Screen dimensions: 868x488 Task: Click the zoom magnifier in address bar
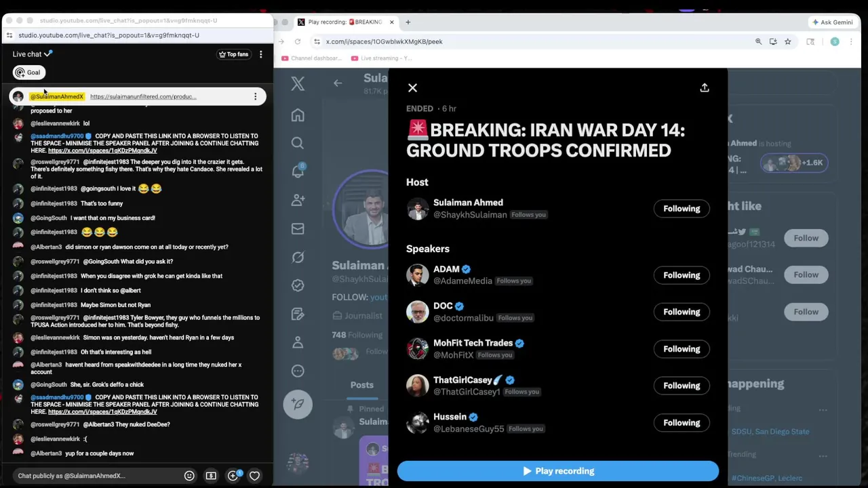tap(758, 41)
